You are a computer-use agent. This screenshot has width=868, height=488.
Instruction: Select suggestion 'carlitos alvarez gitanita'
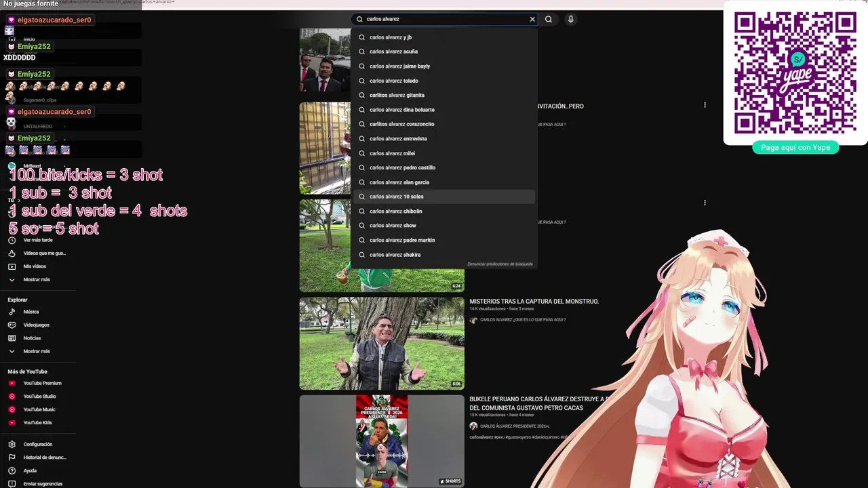point(444,96)
